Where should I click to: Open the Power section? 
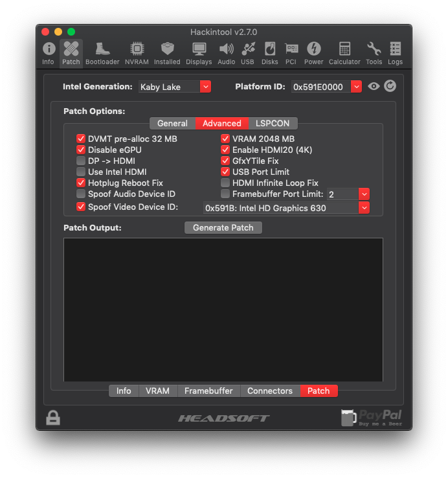[313, 54]
